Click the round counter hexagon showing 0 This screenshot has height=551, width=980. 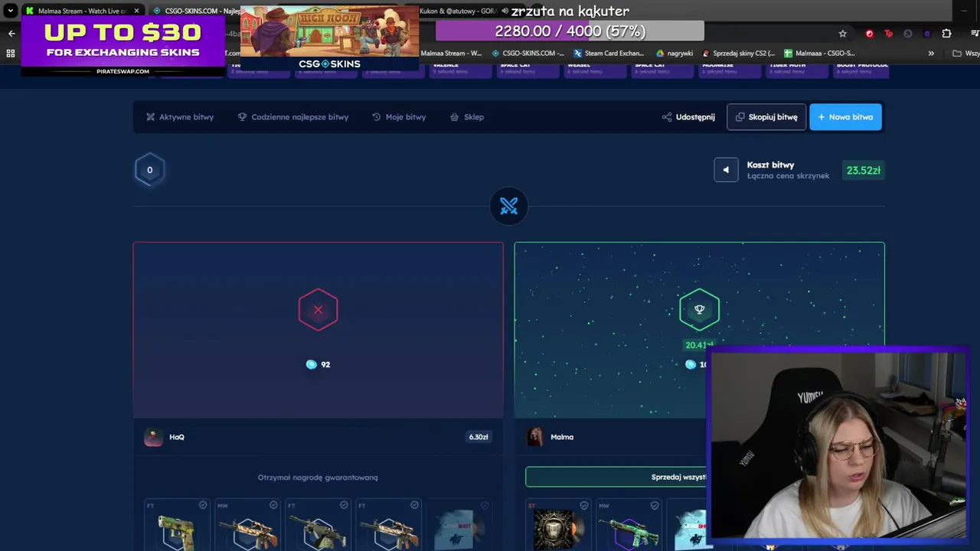coord(149,170)
